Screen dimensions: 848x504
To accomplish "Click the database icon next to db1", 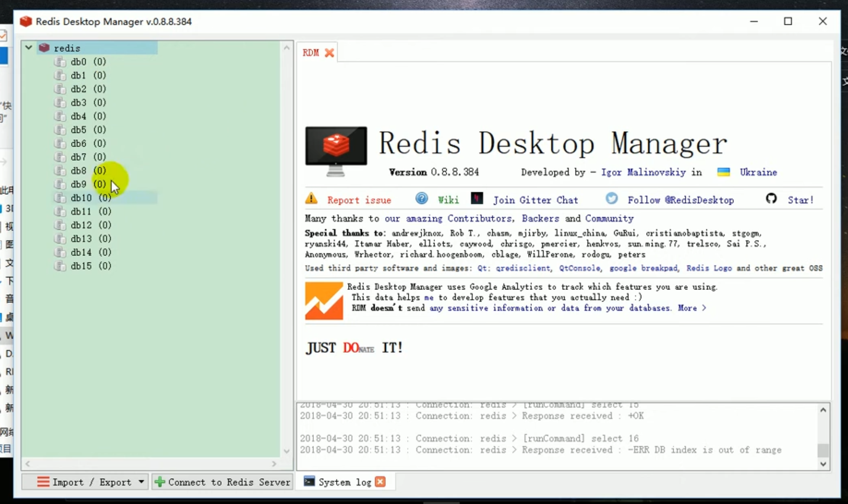I will click(60, 75).
